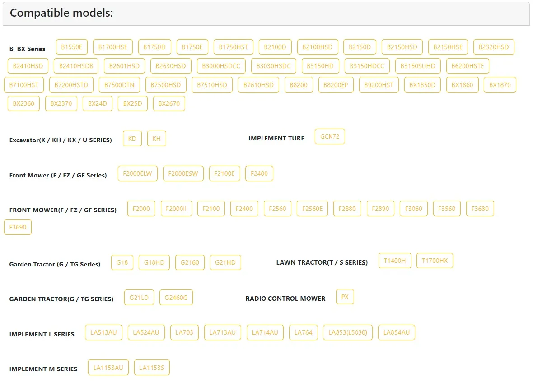Image resolution: width=533 pixels, height=392 pixels.
Task: Open the B2100HSD model tag
Action: point(318,47)
